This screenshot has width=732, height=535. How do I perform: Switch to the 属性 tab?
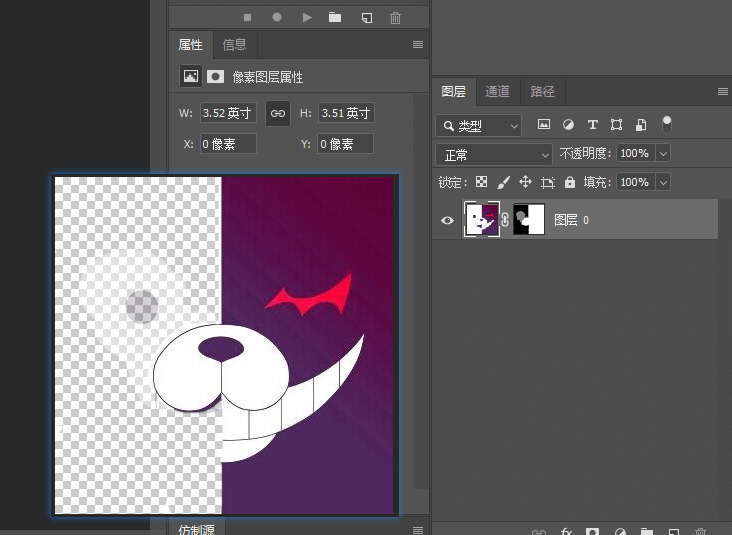pos(190,45)
